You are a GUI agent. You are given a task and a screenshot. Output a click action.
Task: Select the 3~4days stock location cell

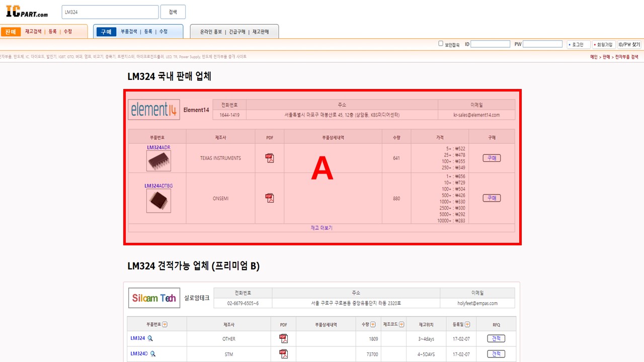coord(426,339)
